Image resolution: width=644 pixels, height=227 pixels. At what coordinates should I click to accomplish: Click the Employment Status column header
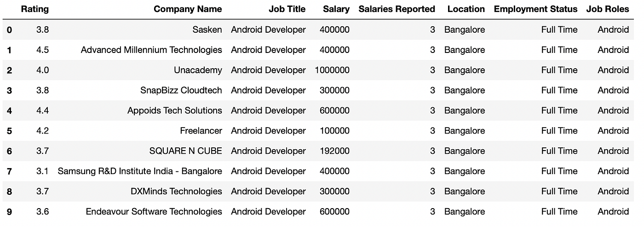coord(535,9)
